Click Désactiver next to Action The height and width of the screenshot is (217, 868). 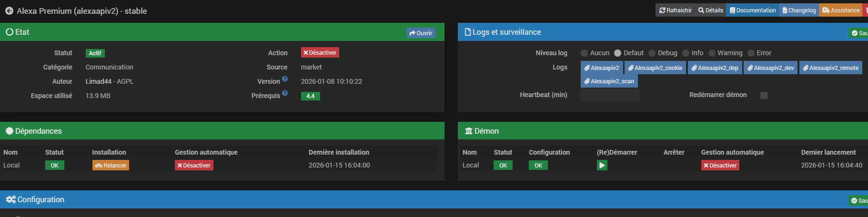(320, 52)
